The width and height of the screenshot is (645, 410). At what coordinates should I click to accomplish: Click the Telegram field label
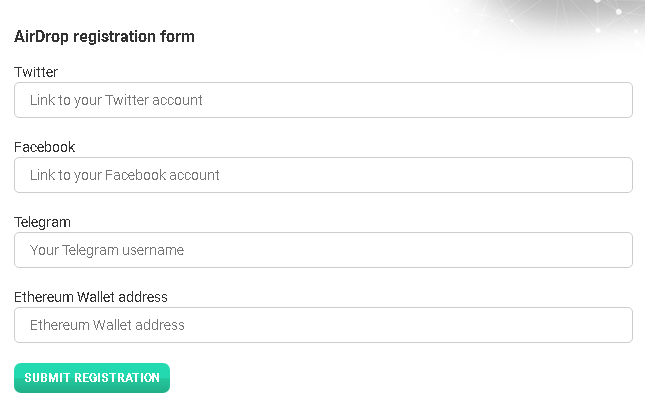(42, 222)
